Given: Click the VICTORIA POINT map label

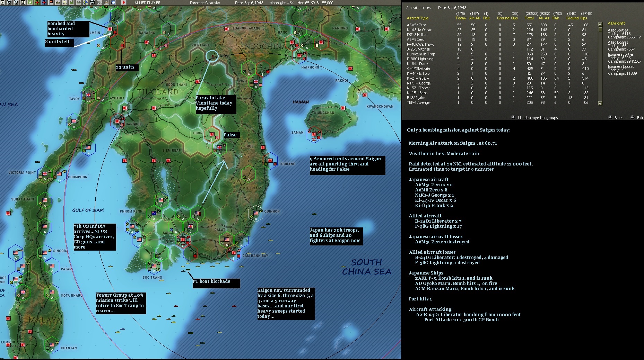Looking at the screenshot, I should (x=22, y=172).
